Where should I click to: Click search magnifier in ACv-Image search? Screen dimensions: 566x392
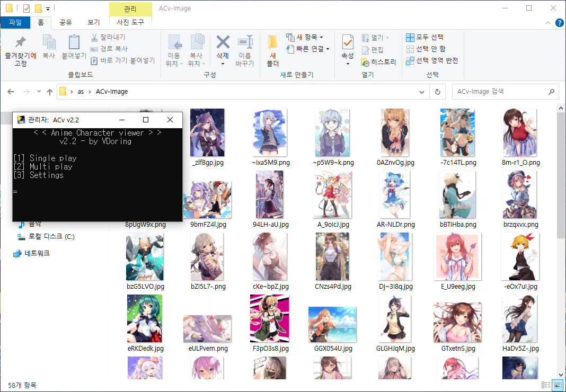pyautogui.click(x=551, y=92)
